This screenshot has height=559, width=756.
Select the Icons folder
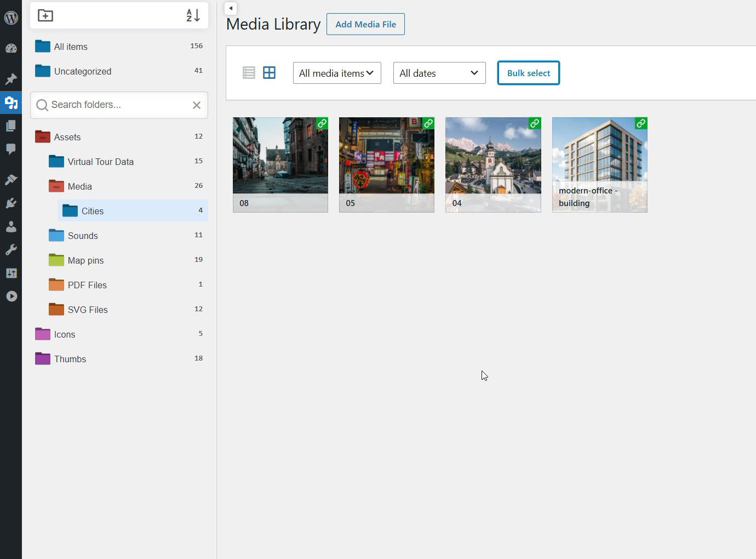(x=119, y=334)
